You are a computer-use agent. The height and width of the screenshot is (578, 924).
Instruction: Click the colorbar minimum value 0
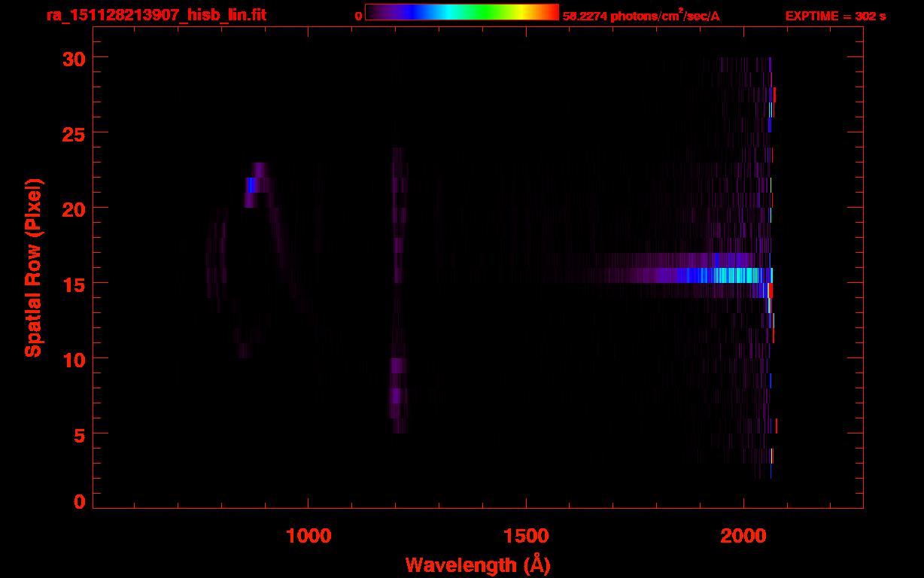359,16
